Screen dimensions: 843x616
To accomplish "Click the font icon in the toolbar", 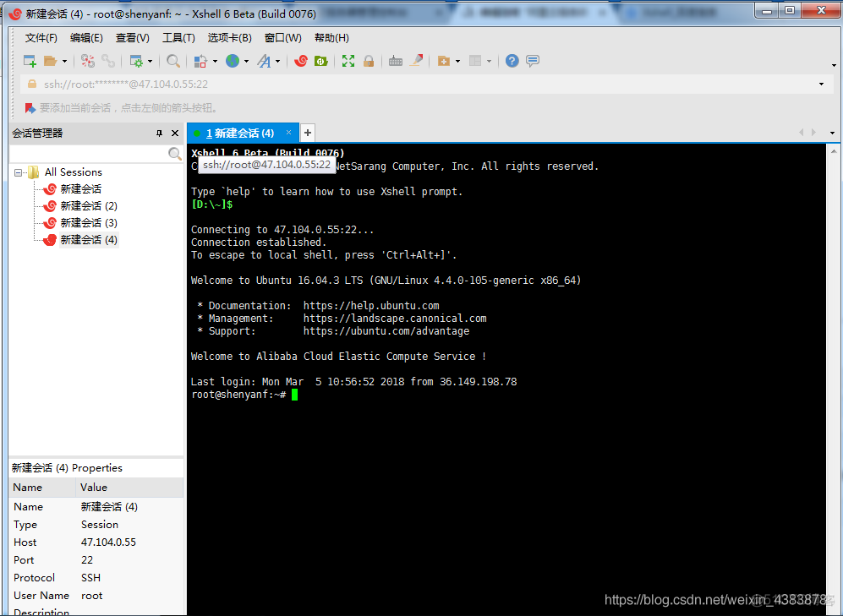I will (264, 61).
